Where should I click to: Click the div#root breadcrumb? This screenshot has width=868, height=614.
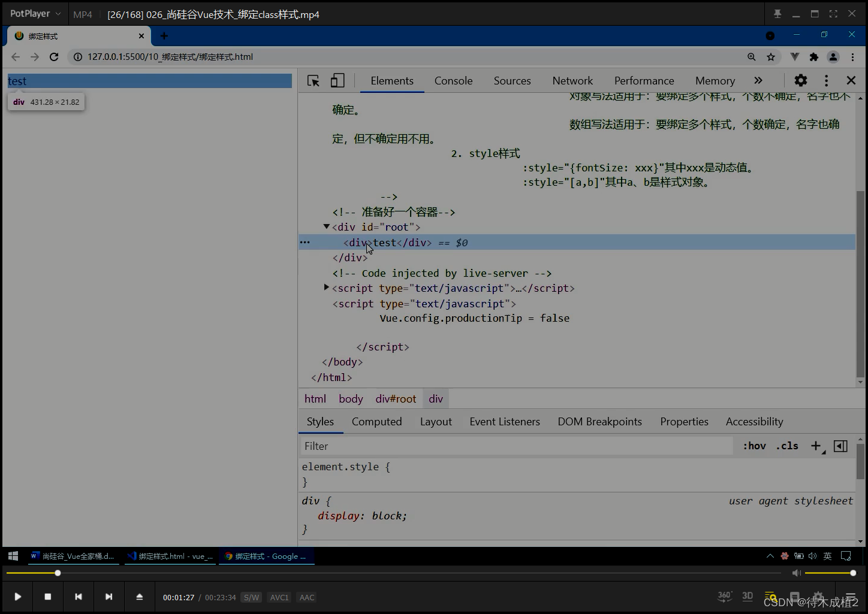coord(396,399)
